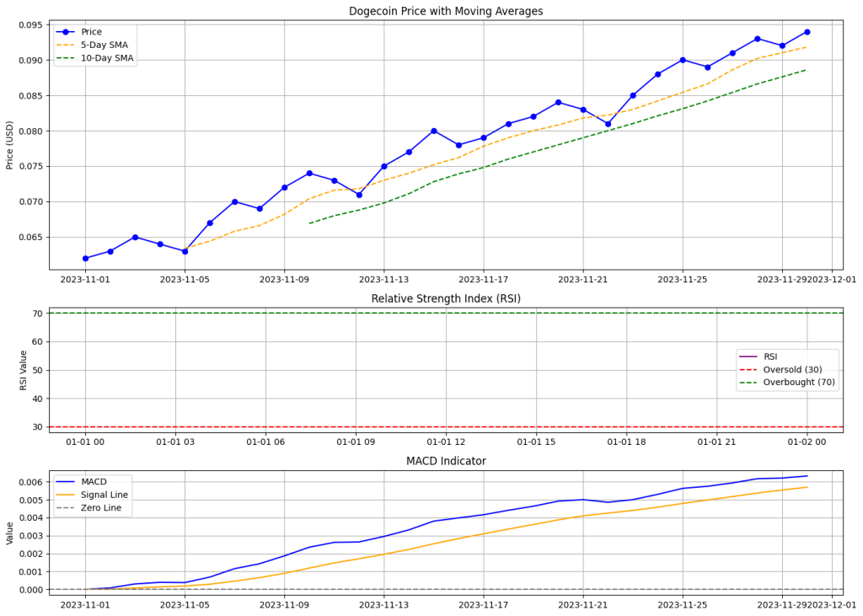Screen dimensions: 863x616
Task: Click the MACD legend entry
Action: [88, 482]
